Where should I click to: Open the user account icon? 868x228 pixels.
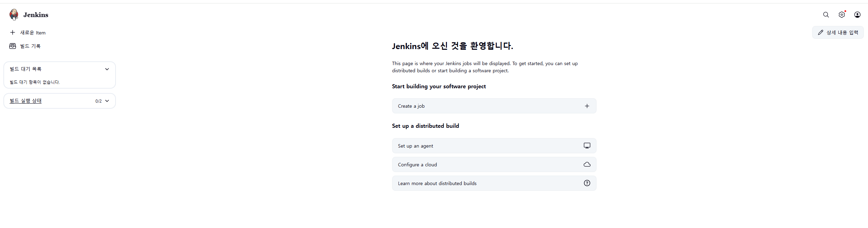click(857, 15)
